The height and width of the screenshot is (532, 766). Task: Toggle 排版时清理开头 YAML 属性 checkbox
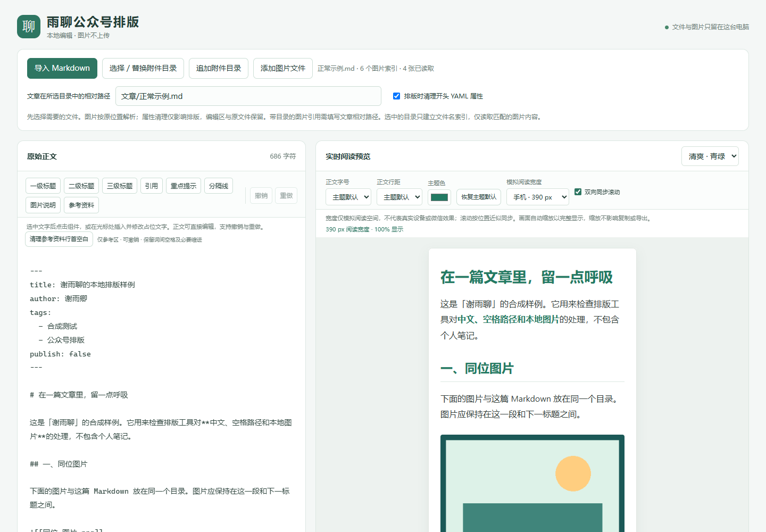click(396, 96)
